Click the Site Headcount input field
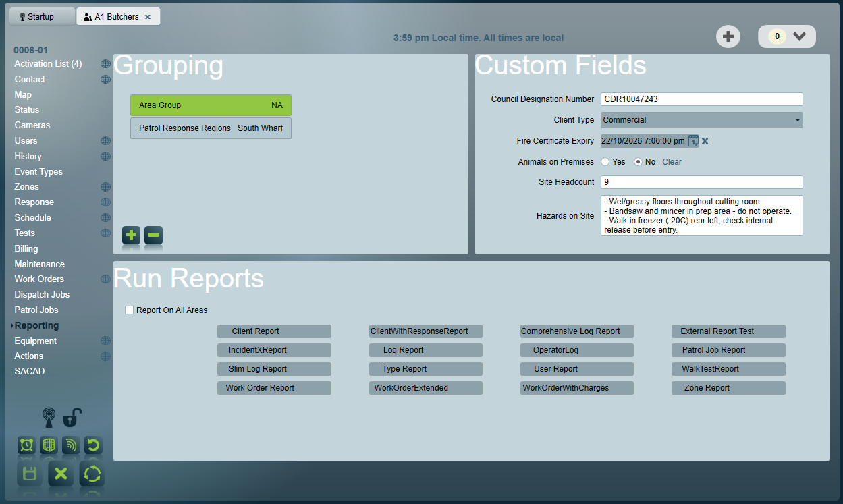Image resolution: width=843 pixels, height=504 pixels. (x=702, y=182)
